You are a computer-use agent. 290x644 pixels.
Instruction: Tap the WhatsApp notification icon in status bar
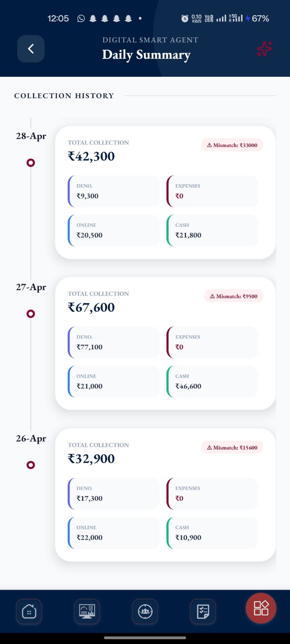pos(81,19)
